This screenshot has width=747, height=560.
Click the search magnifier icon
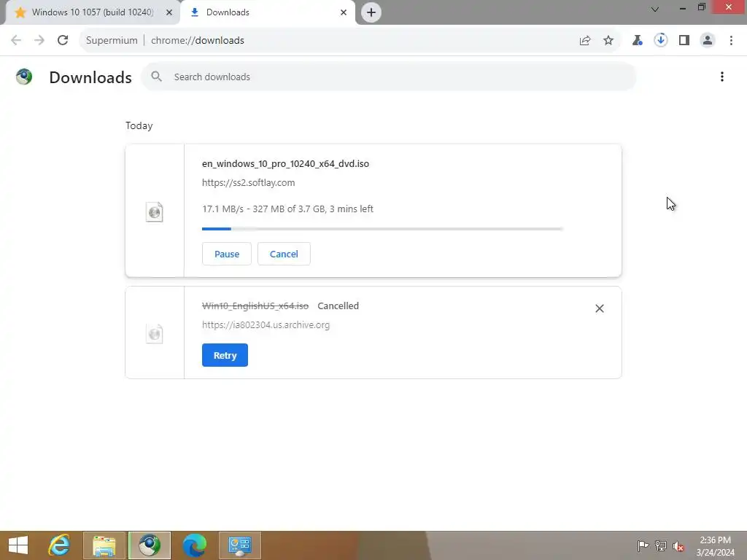point(156,76)
